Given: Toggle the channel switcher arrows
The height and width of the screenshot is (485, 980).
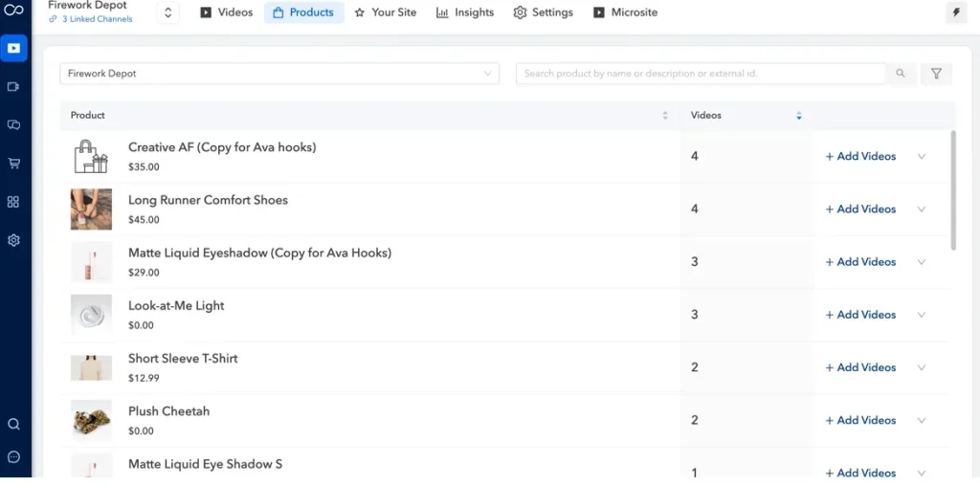Looking at the screenshot, I should [168, 12].
